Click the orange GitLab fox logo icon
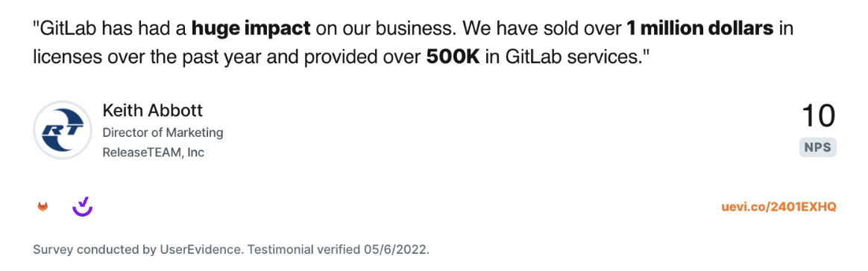 (43, 207)
